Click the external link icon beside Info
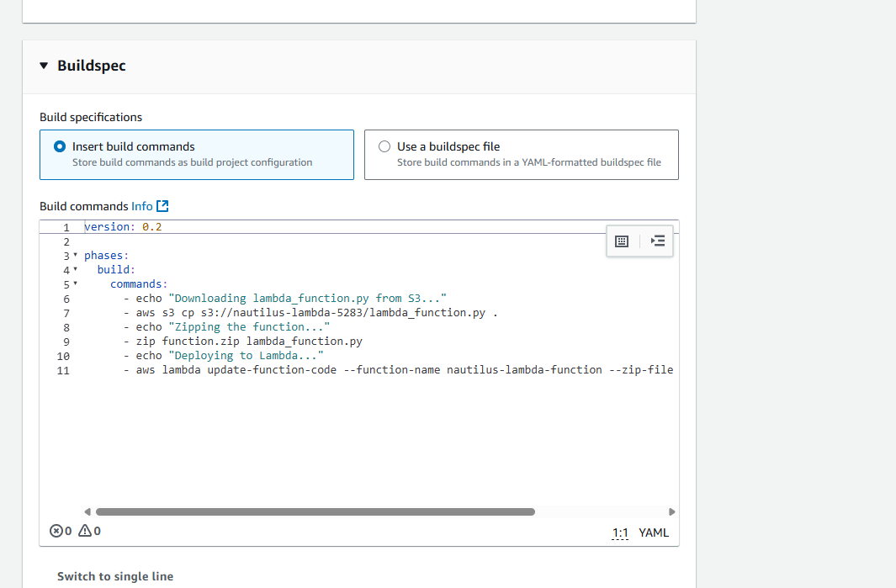896x588 pixels. (163, 206)
